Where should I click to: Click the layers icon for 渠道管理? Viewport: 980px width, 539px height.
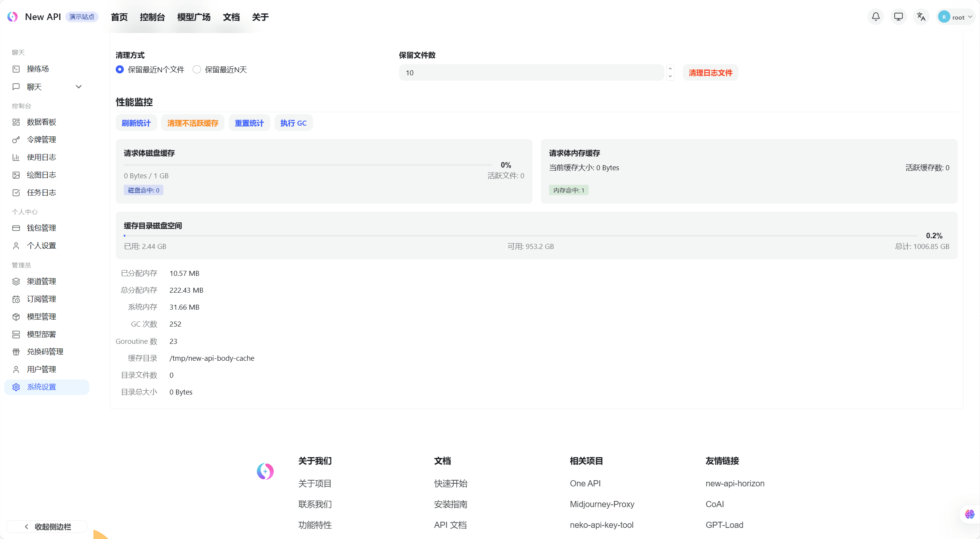pyautogui.click(x=16, y=281)
